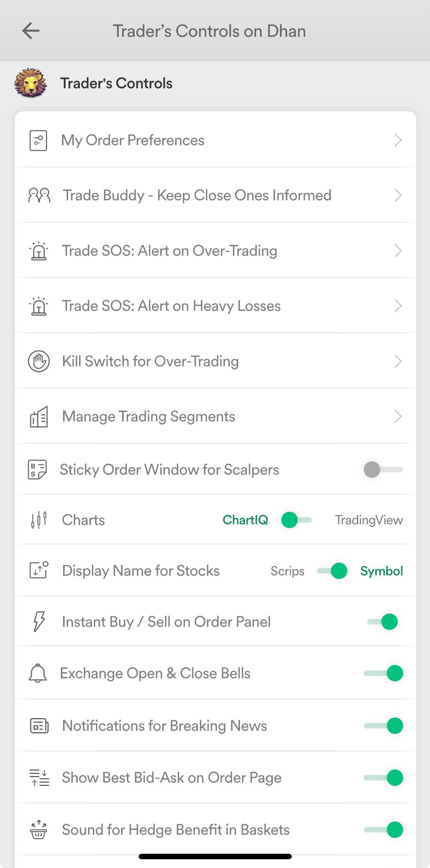The width and height of the screenshot is (430, 868).
Task: Click the My Order Preferences settings icon
Action: pos(38,140)
